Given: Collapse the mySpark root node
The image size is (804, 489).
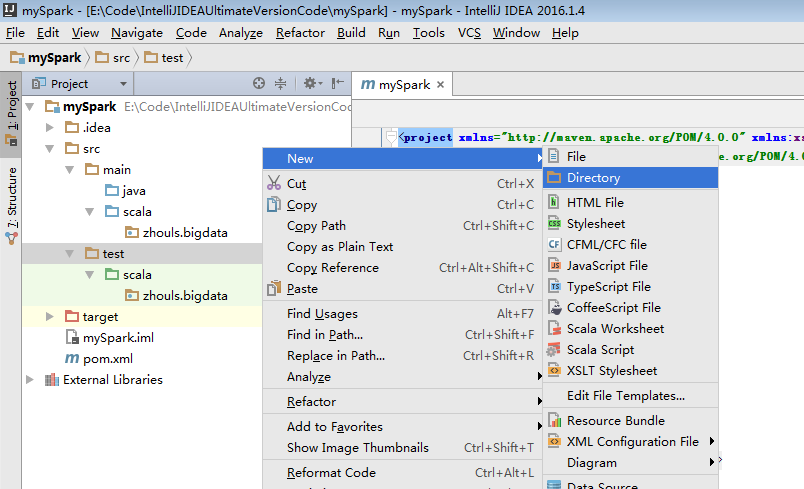Looking at the screenshot, I should [x=30, y=107].
